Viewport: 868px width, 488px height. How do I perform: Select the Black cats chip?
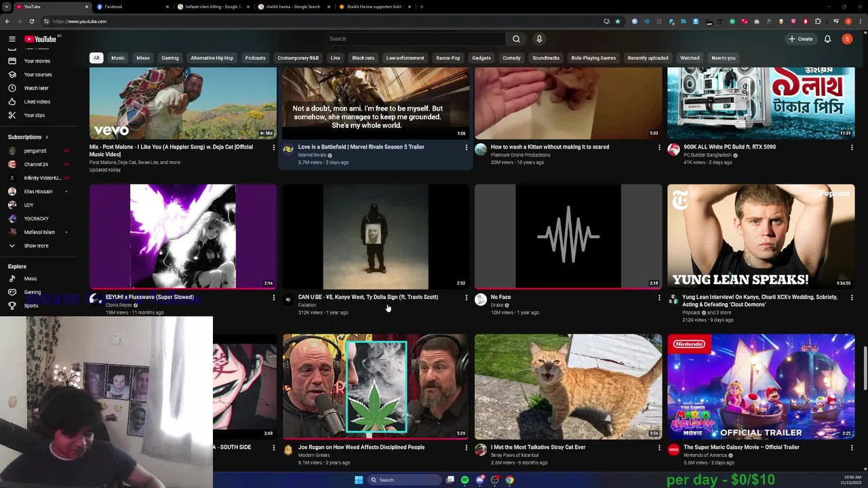363,58
